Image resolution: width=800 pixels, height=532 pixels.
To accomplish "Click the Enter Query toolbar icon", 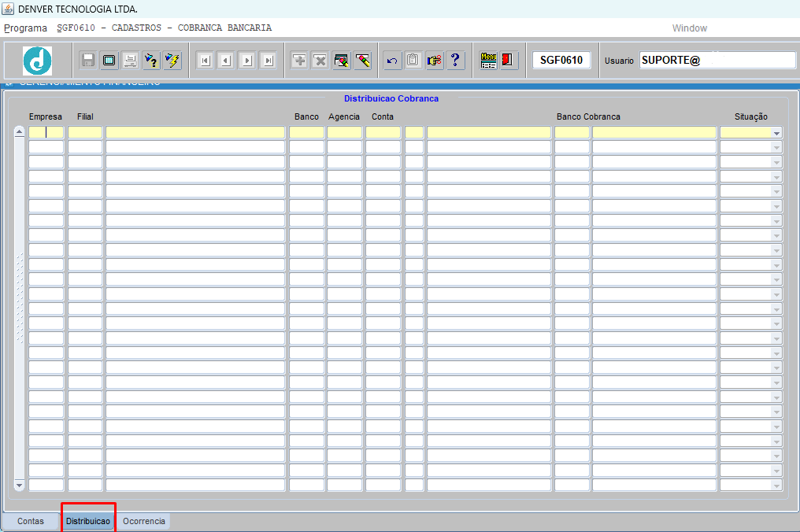I will point(152,61).
